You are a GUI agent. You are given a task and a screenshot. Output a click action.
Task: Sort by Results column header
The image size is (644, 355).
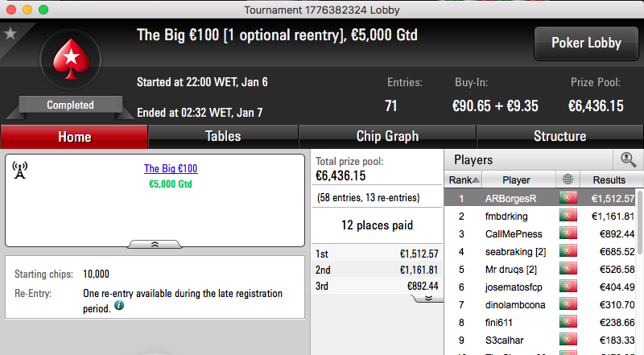[609, 180]
